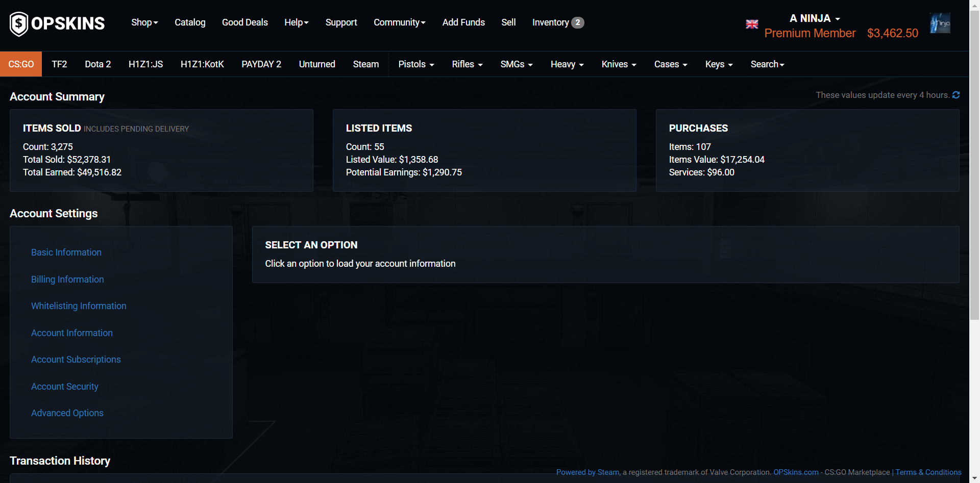The height and width of the screenshot is (483, 980).
Task: Open Terms & Conditions link
Action: coord(928,472)
